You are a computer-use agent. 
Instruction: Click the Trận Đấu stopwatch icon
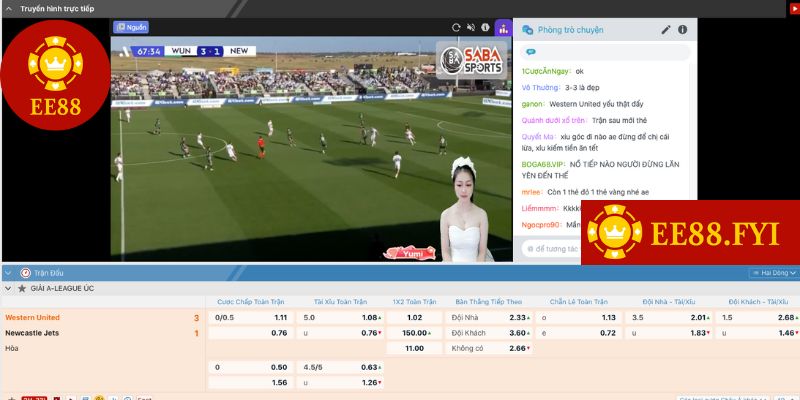tap(26, 273)
